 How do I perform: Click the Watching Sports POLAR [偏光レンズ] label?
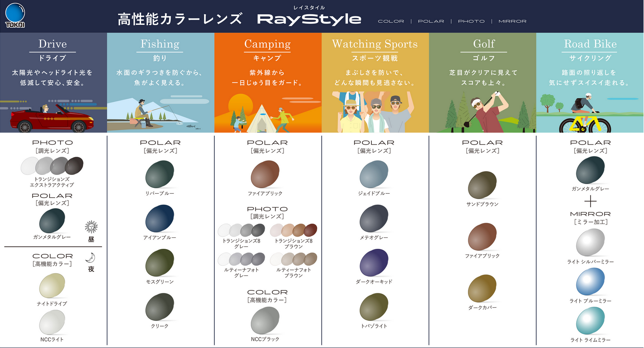pyautogui.click(x=374, y=146)
